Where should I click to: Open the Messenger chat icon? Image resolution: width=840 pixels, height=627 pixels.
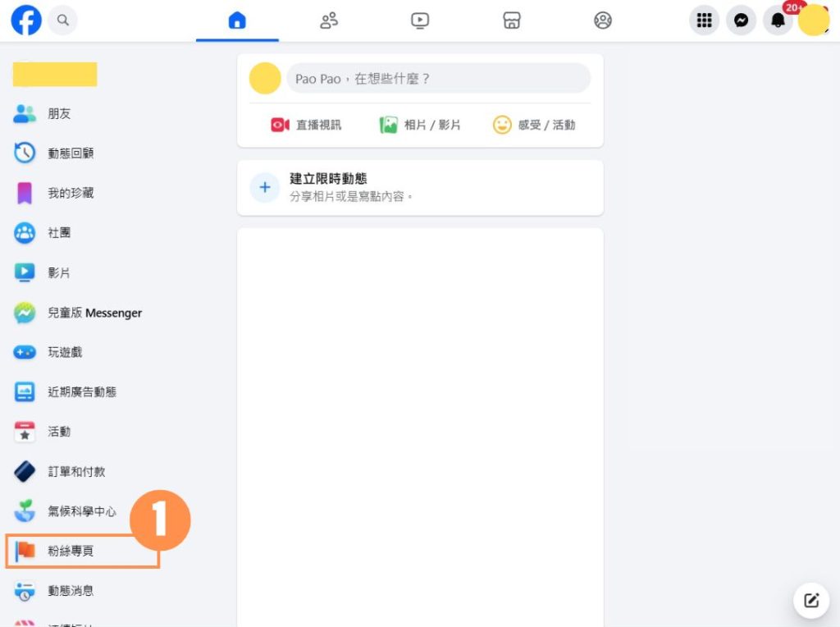(741, 21)
